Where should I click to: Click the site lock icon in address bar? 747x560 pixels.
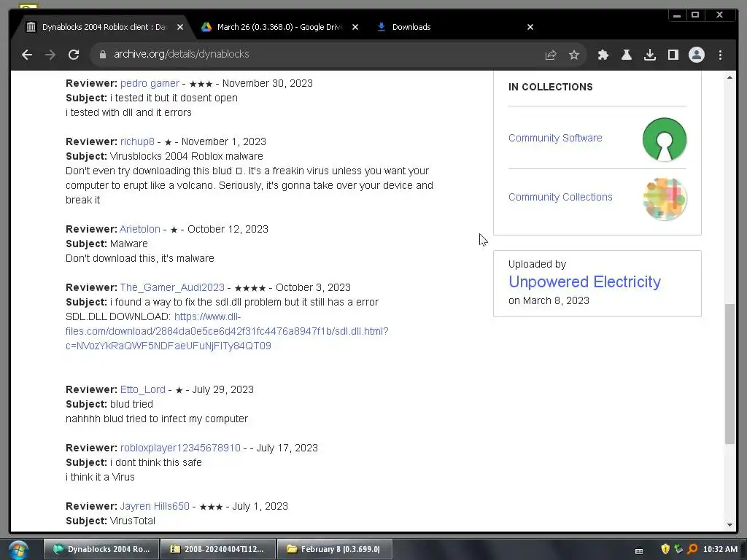click(102, 55)
